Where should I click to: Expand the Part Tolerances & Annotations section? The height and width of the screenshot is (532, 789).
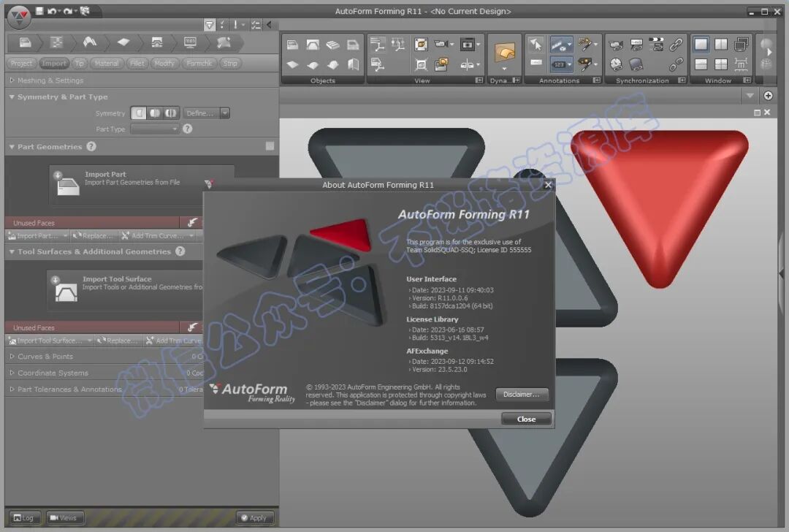pyautogui.click(x=12, y=389)
